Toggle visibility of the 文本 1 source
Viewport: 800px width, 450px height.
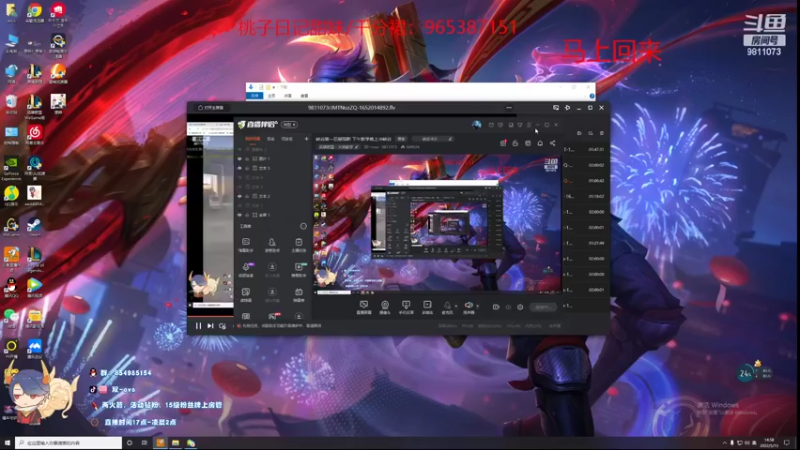pyautogui.click(x=240, y=206)
